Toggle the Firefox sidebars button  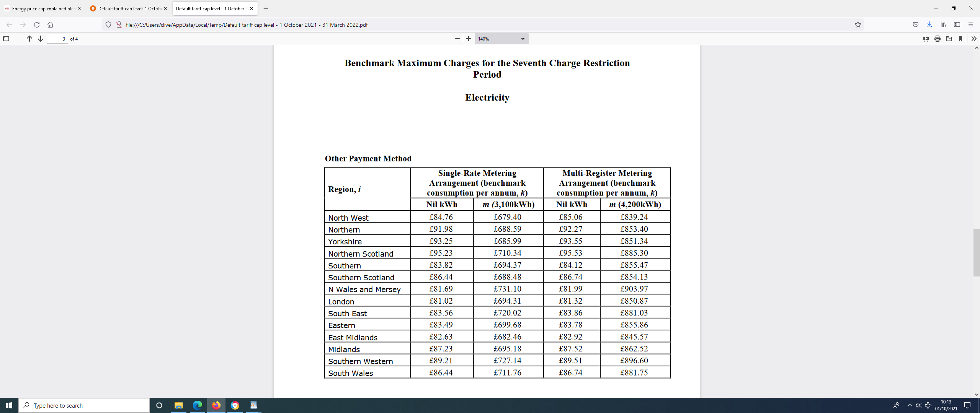[x=957, y=25]
